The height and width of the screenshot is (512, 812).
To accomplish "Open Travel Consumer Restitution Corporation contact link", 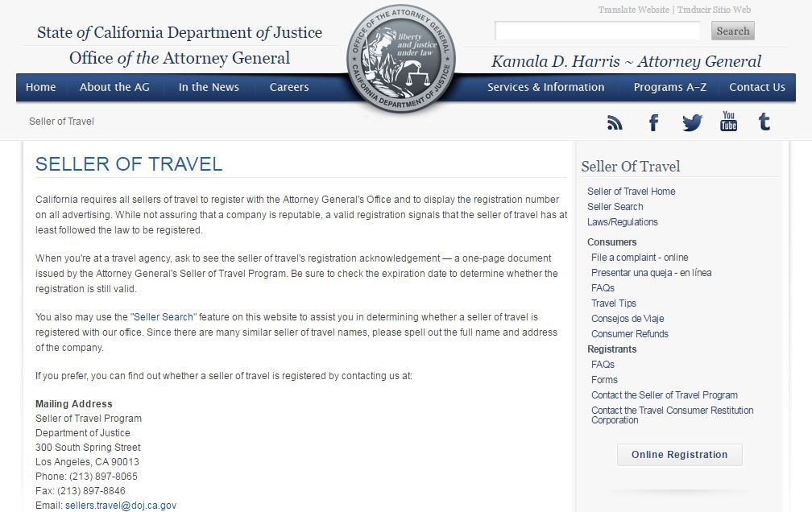I will pos(672,415).
